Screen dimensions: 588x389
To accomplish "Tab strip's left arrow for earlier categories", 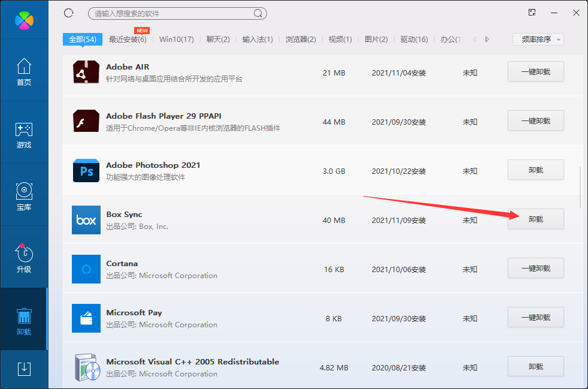I will click(474, 39).
